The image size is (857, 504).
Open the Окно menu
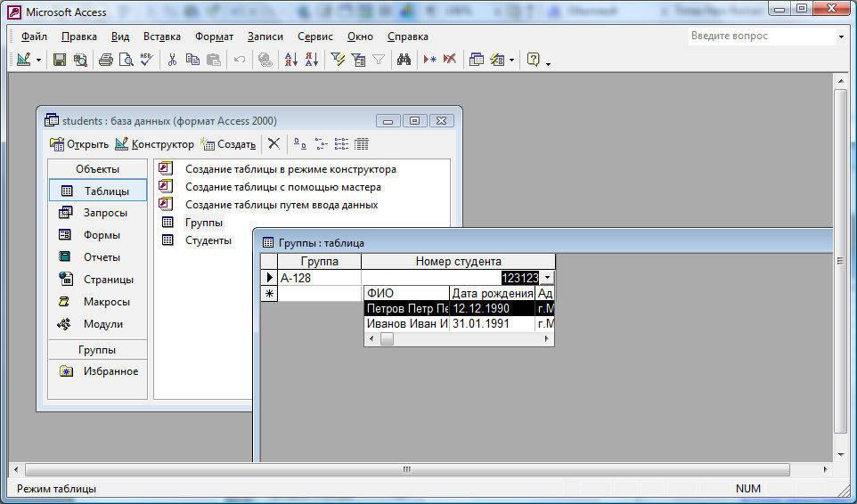pos(360,37)
